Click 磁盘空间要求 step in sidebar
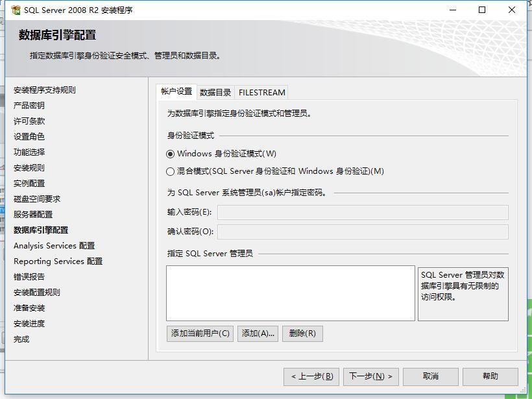This screenshot has height=399, width=532. pyautogui.click(x=36, y=199)
